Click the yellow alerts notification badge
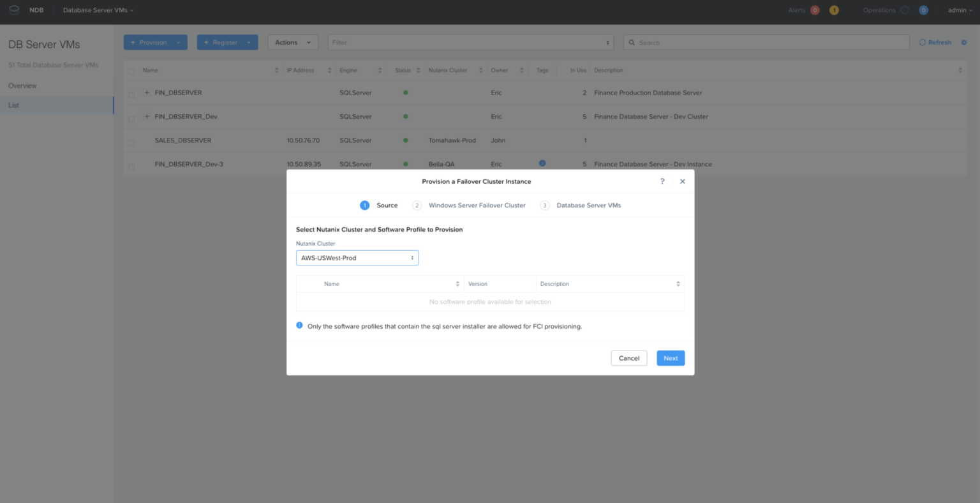The height and width of the screenshot is (503, 980). click(x=834, y=10)
